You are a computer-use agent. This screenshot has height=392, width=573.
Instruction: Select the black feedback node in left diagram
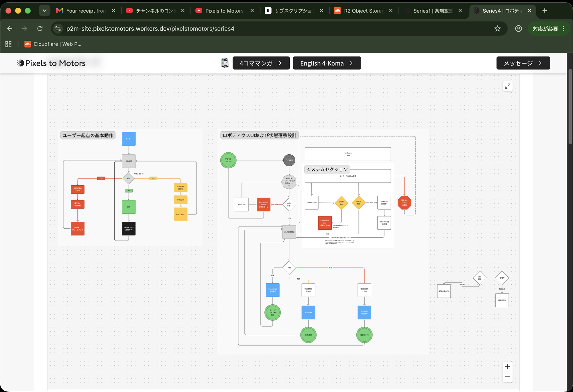[x=129, y=228]
